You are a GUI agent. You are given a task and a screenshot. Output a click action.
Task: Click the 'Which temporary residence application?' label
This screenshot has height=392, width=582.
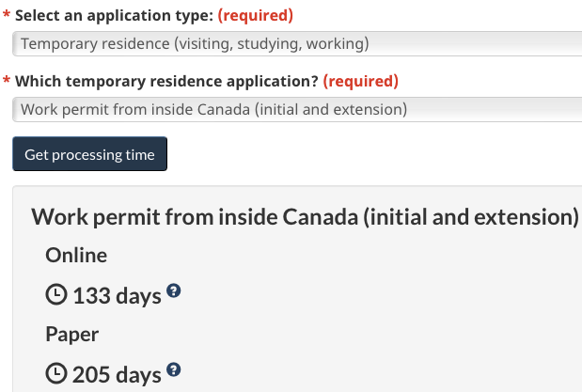(x=167, y=81)
